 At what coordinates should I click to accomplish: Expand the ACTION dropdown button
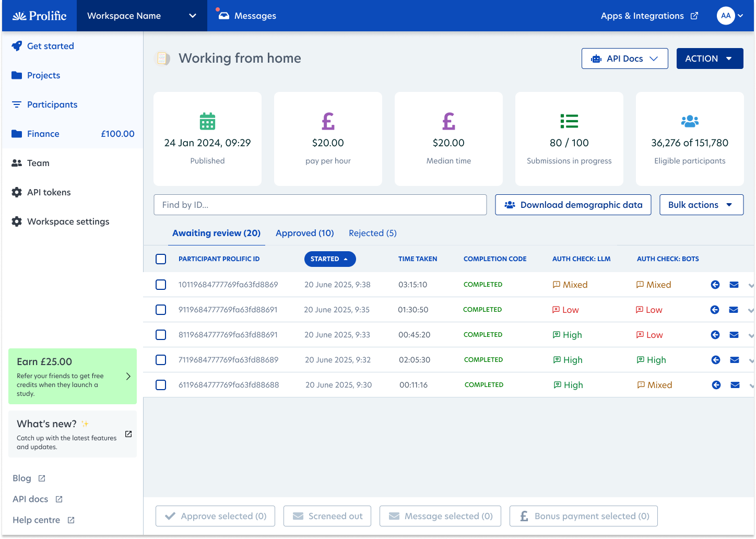[710, 58]
